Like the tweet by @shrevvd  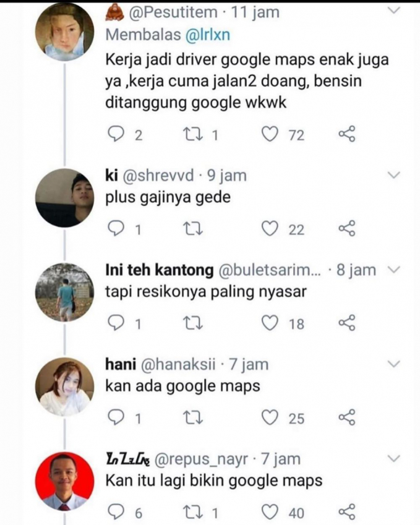tap(270, 229)
